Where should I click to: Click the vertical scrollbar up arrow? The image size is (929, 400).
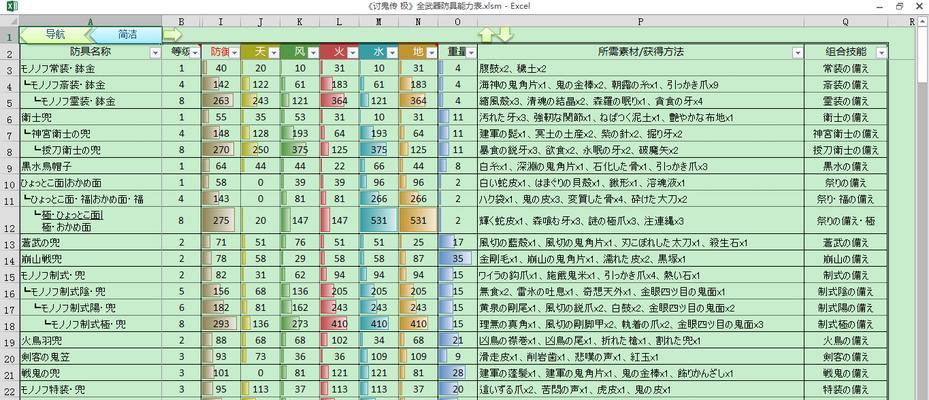[923, 23]
